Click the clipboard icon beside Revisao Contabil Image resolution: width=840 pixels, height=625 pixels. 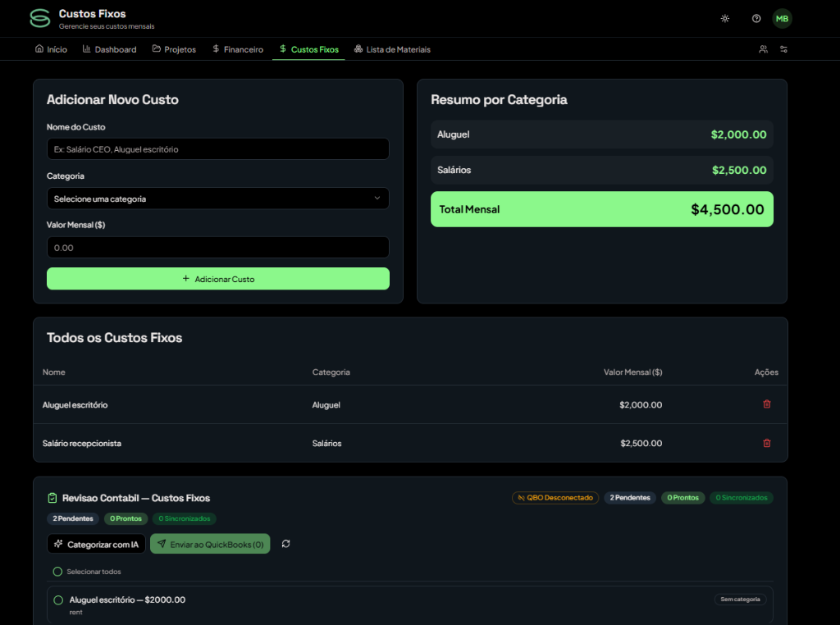pos(52,498)
